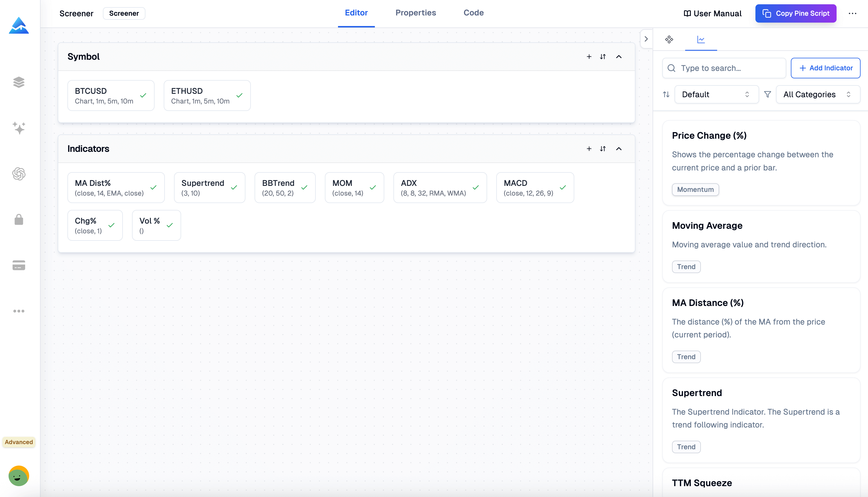Open the AI sparkles icon in sidebar
The width and height of the screenshot is (868, 497).
(x=19, y=128)
